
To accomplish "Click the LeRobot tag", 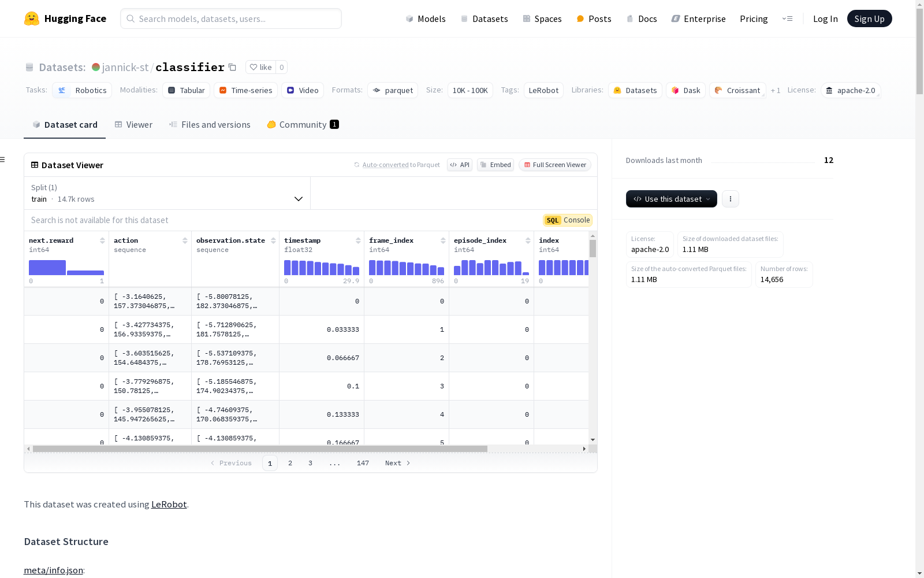I will pyautogui.click(x=543, y=90).
